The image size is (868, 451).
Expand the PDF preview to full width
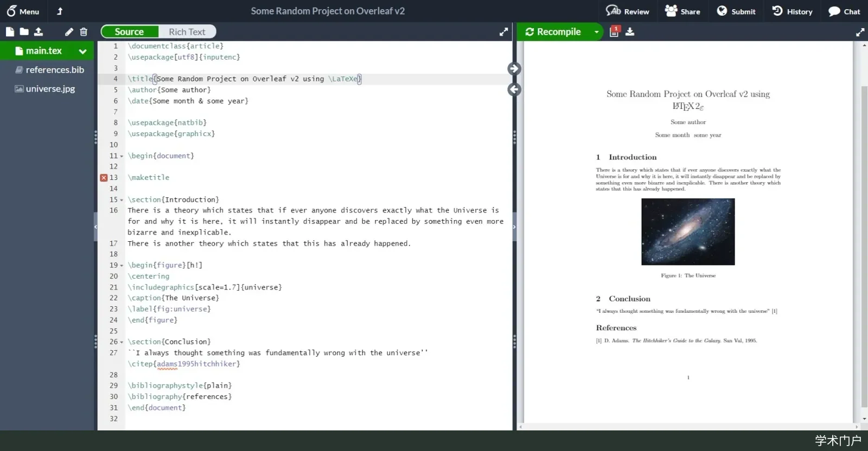tap(860, 32)
